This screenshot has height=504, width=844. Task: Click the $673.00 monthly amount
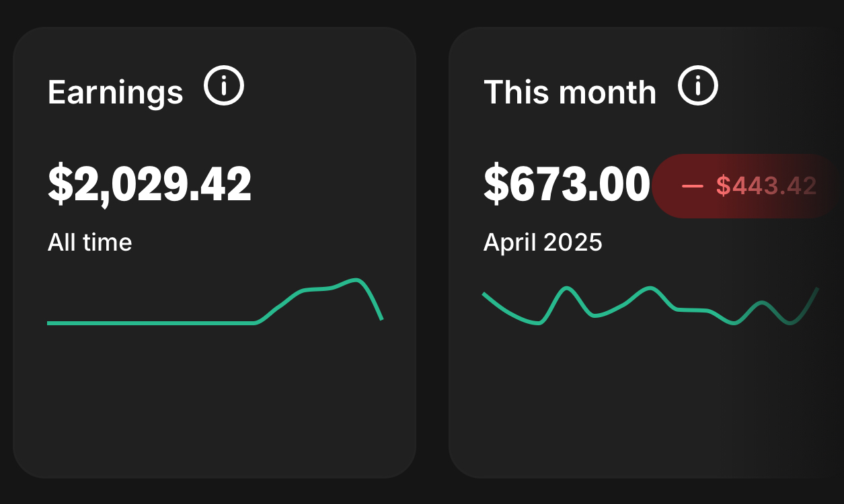click(x=567, y=185)
